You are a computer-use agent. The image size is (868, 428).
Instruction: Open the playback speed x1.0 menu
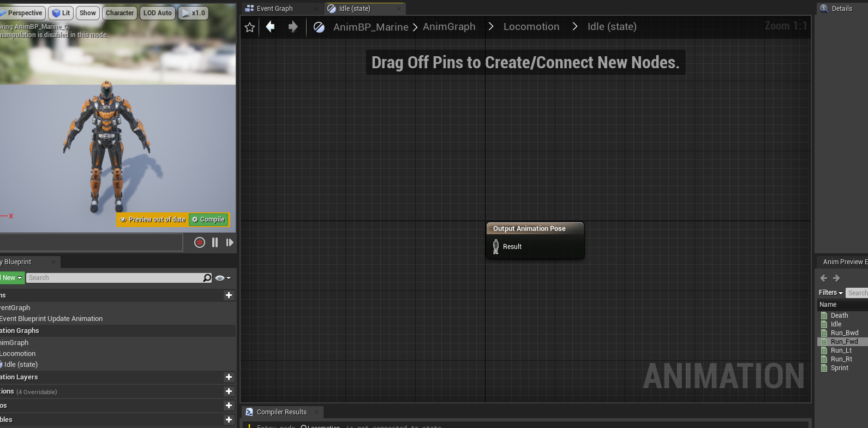point(193,13)
